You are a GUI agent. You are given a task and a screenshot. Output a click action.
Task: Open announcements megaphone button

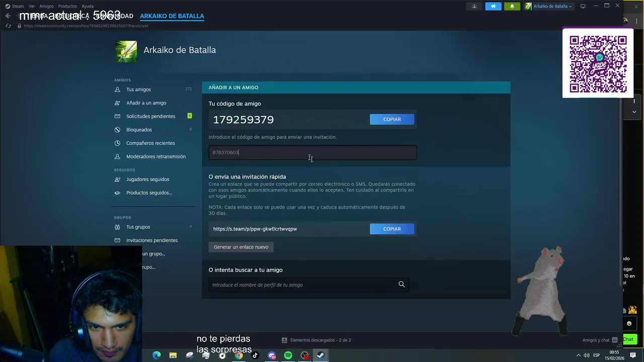click(493, 6)
